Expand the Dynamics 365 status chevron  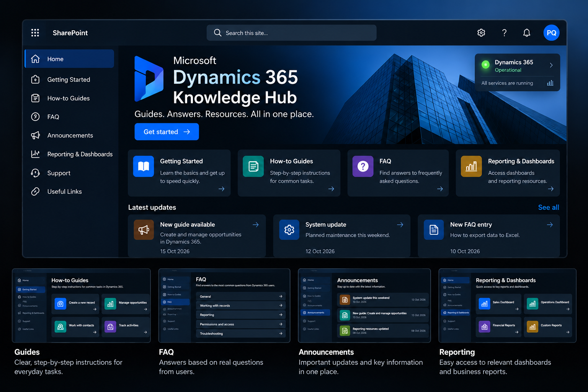pos(551,65)
